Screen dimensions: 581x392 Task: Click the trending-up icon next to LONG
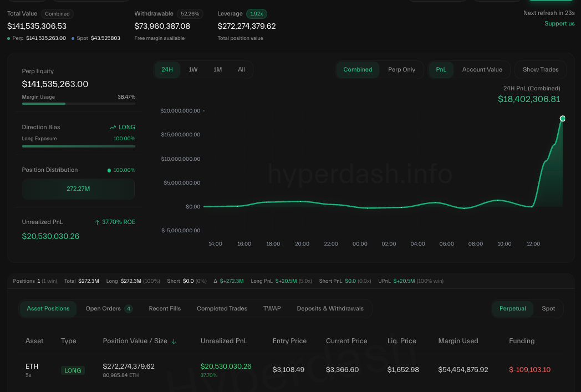tap(113, 128)
